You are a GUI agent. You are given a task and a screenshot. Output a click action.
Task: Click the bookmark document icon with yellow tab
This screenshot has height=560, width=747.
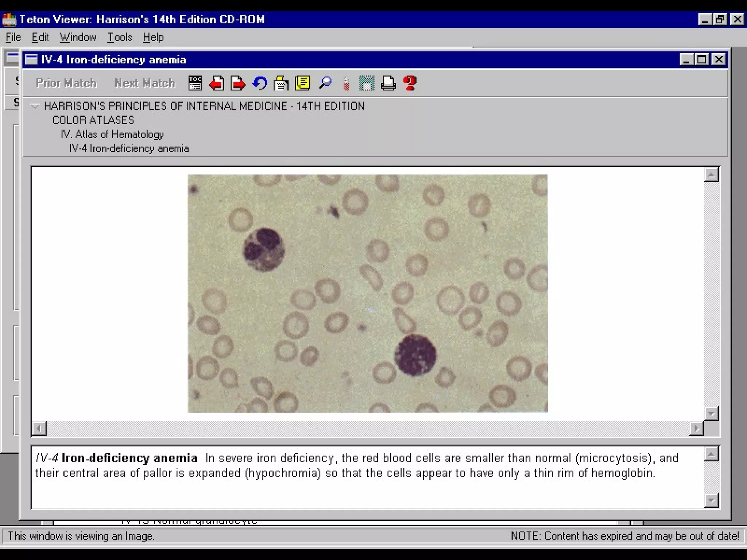click(x=281, y=83)
